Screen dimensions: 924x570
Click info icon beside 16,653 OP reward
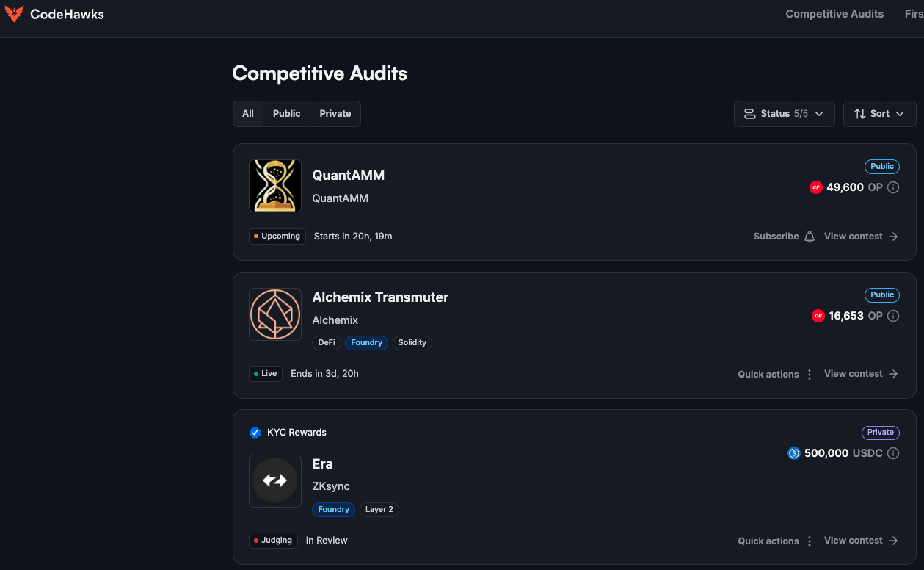(x=893, y=316)
